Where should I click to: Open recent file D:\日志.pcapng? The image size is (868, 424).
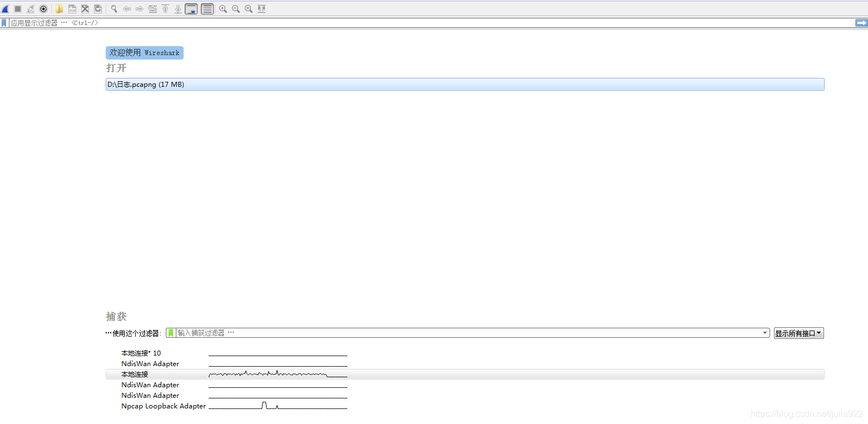[x=465, y=85]
